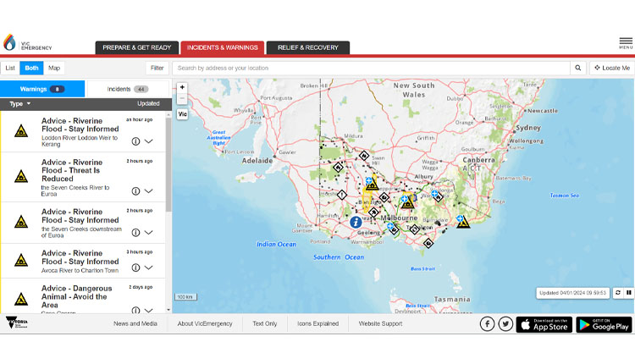This screenshot has height=364, width=635.
Task: Click the VicEmergency logo
Action: [x=28, y=43]
